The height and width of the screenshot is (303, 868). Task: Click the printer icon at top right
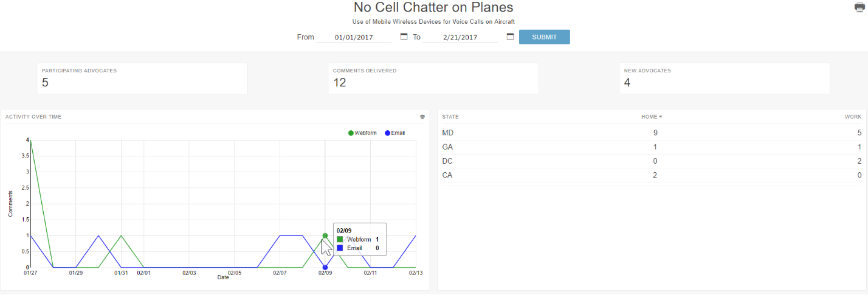(859, 7)
